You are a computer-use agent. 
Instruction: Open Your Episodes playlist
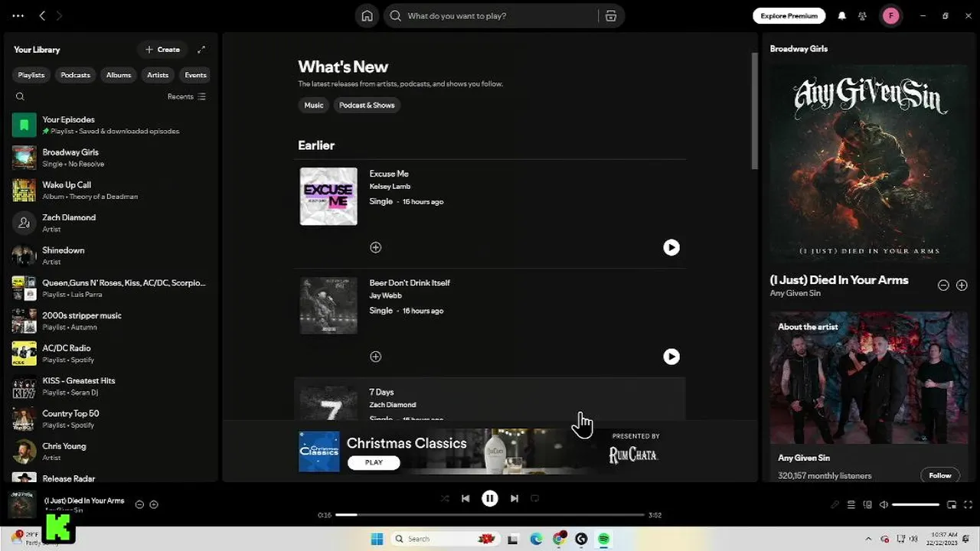111,125
